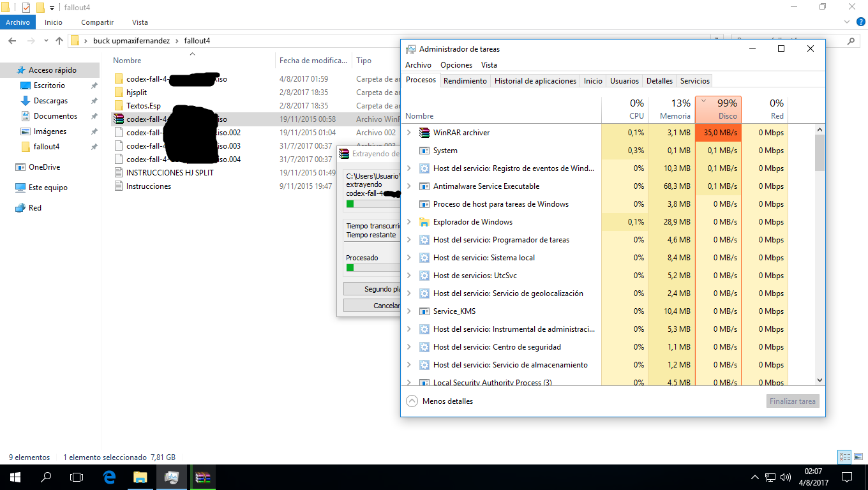Viewport: 868px width, 490px height.
Task: Click the Explorador de Windows folder icon
Action: (424, 222)
